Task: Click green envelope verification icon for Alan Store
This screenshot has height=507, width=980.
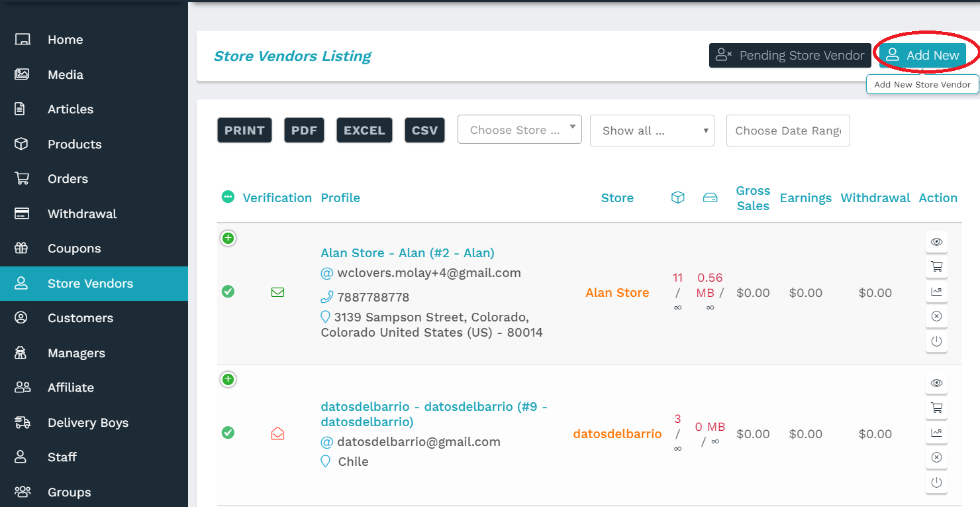Action: point(277,292)
